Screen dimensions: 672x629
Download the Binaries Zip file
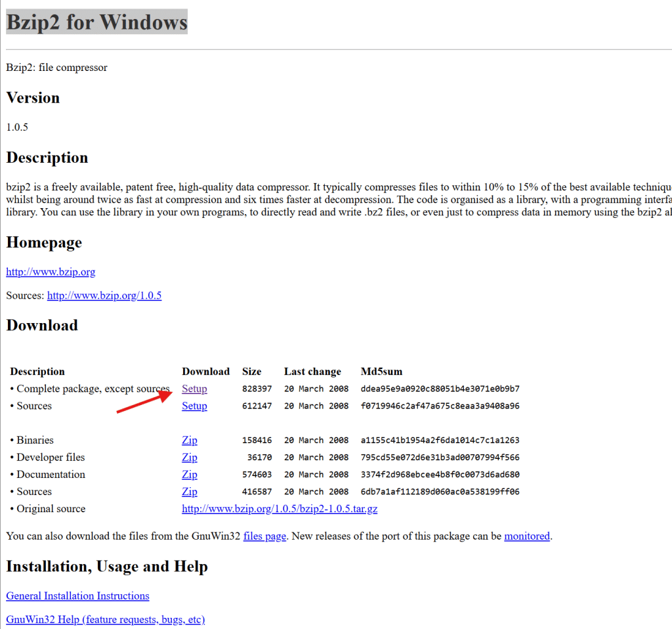pos(189,440)
